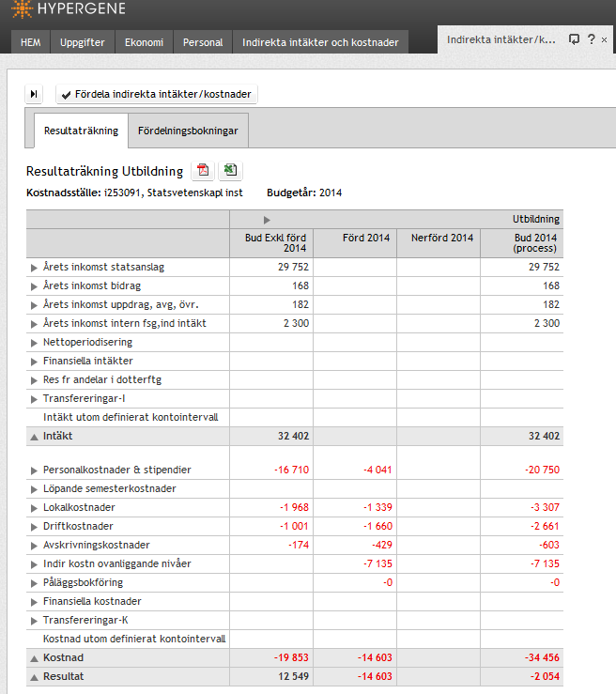This screenshot has width=616, height=694.
Task: Click the -2 054 Resultat value
Action: (545, 676)
